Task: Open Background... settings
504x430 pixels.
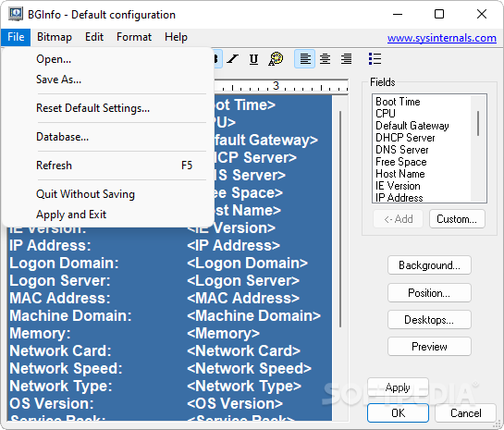Action: [429, 265]
